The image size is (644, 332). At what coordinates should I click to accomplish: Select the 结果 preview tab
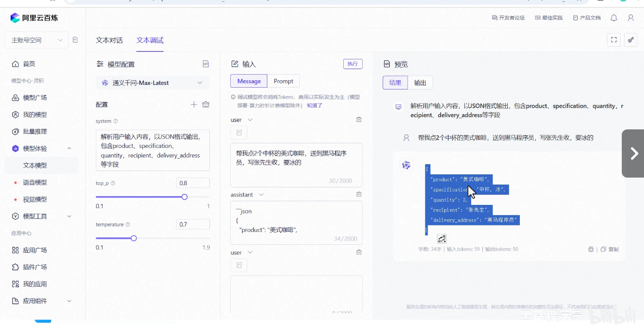pos(395,83)
